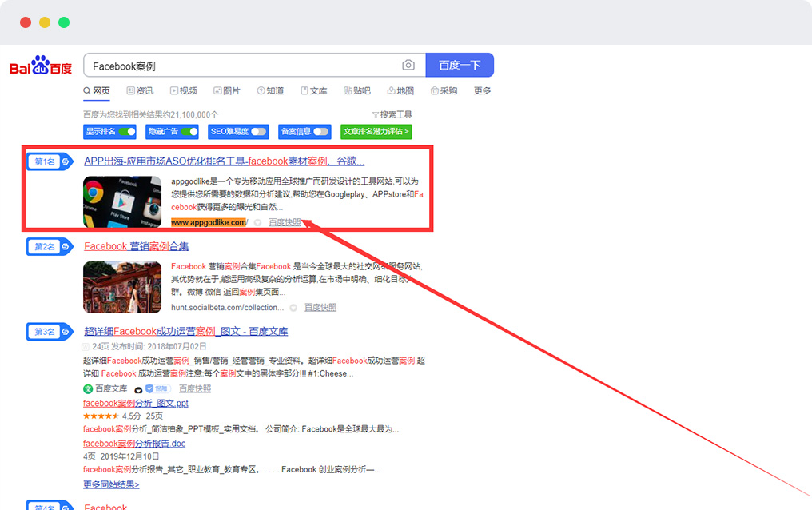The height and width of the screenshot is (510, 812).
Task: Click the thumbnail of Facebook 营销案例合集 result
Action: click(122, 287)
